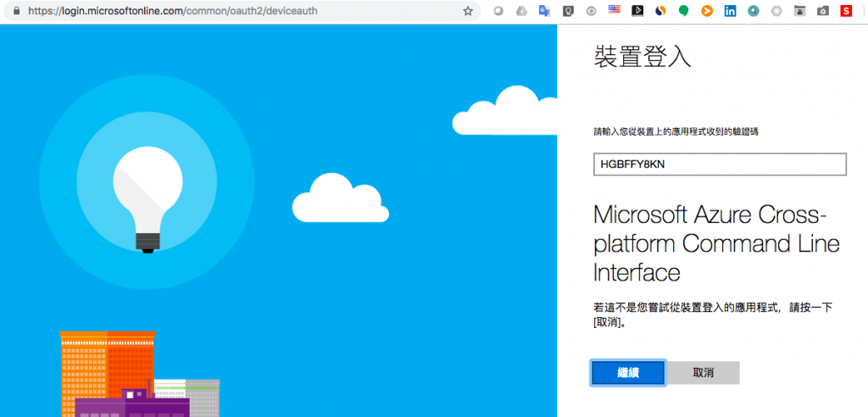The image size is (868, 417).
Task: Click the gray hexagon extension icon
Action: (x=776, y=10)
